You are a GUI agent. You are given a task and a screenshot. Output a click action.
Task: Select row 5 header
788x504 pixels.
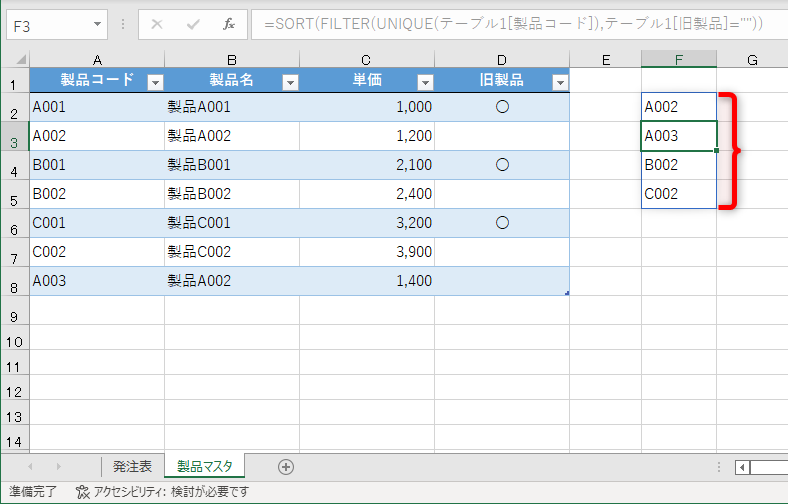tap(15, 194)
